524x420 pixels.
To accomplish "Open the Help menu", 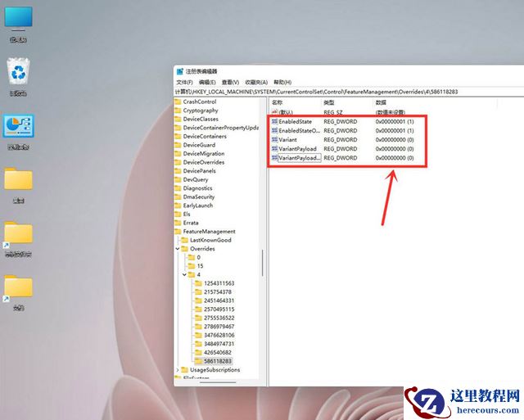I will click(282, 82).
